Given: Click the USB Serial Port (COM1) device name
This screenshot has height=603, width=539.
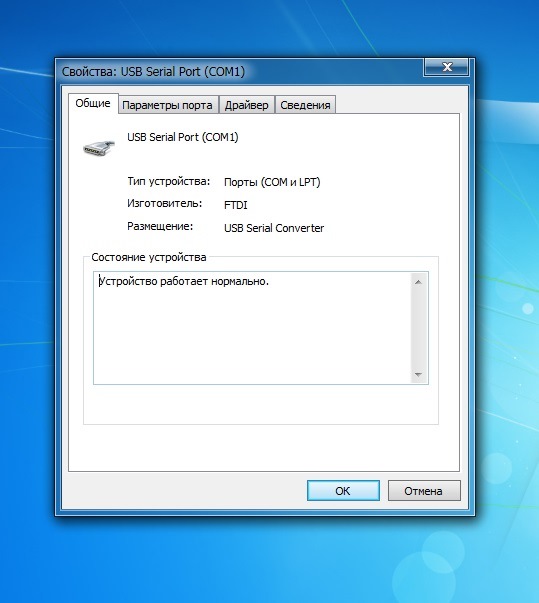Looking at the screenshot, I should tap(183, 137).
